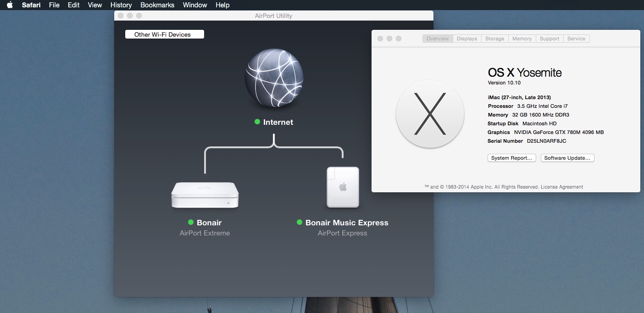
Task: Open the Help menu
Action: point(222,5)
